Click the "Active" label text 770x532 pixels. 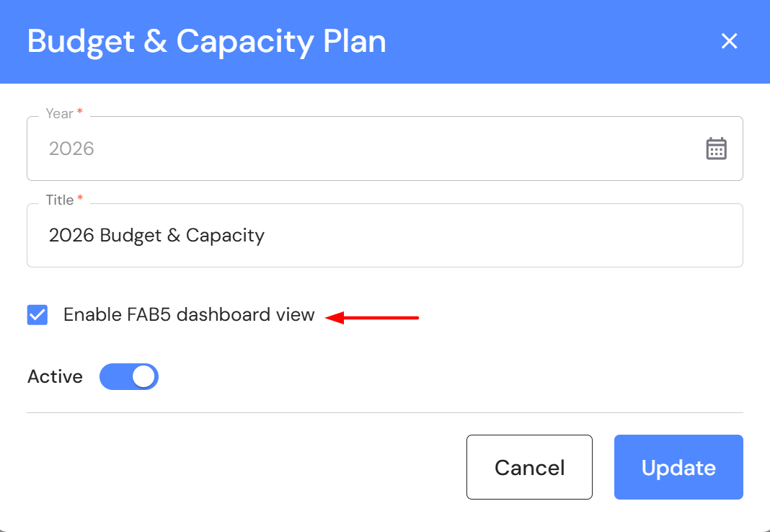pos(55,377)
